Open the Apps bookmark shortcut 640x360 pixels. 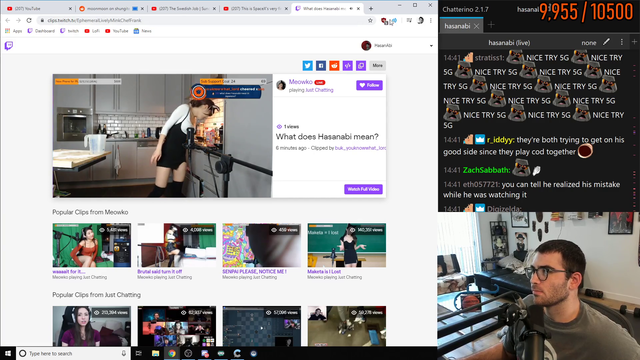click(13, 31)
